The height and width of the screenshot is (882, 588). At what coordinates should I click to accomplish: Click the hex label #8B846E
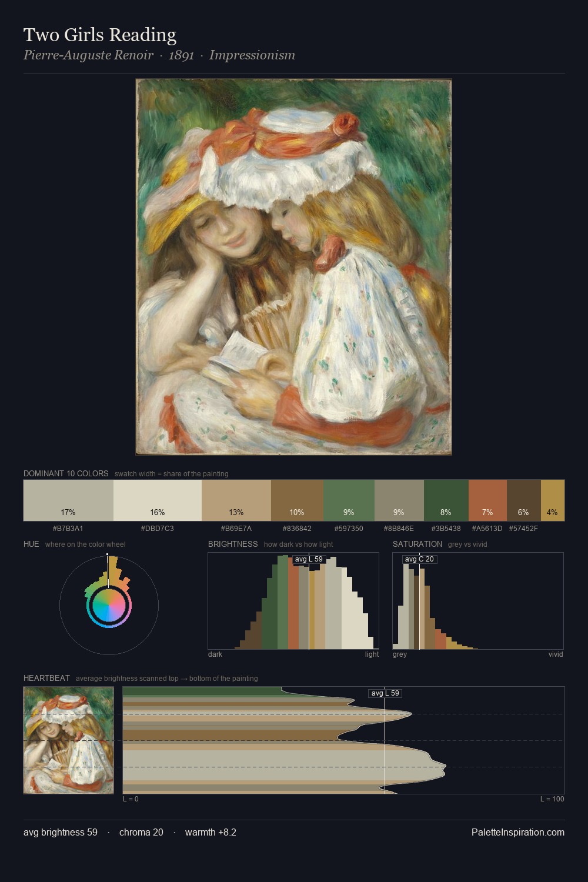[x=399, y=529]
